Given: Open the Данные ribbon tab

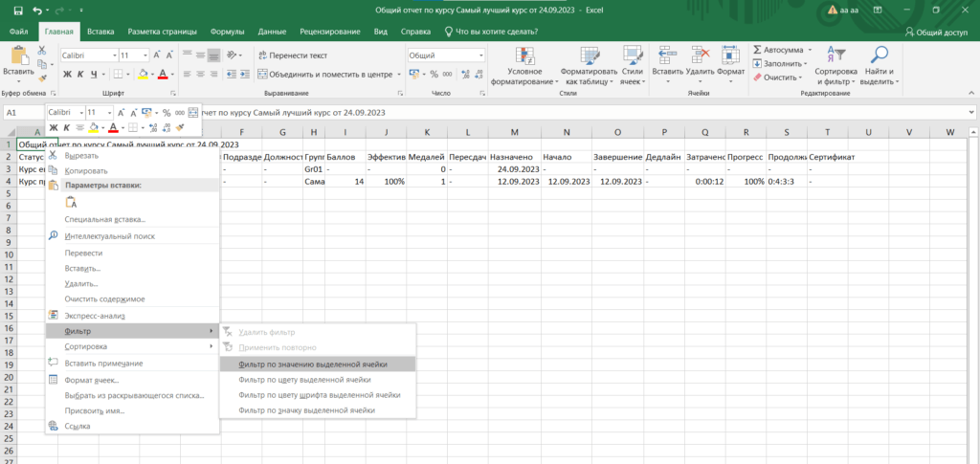Looking at the screenshot, I should point(272,32).
